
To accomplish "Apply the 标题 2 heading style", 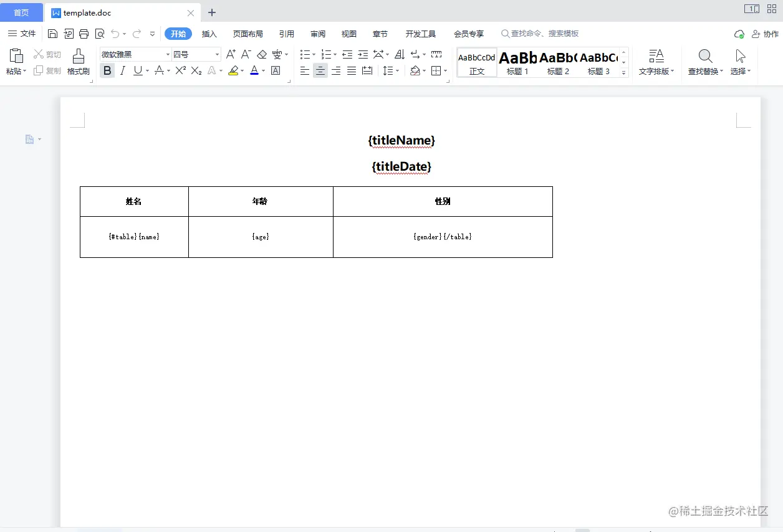I will pos(558,62).
